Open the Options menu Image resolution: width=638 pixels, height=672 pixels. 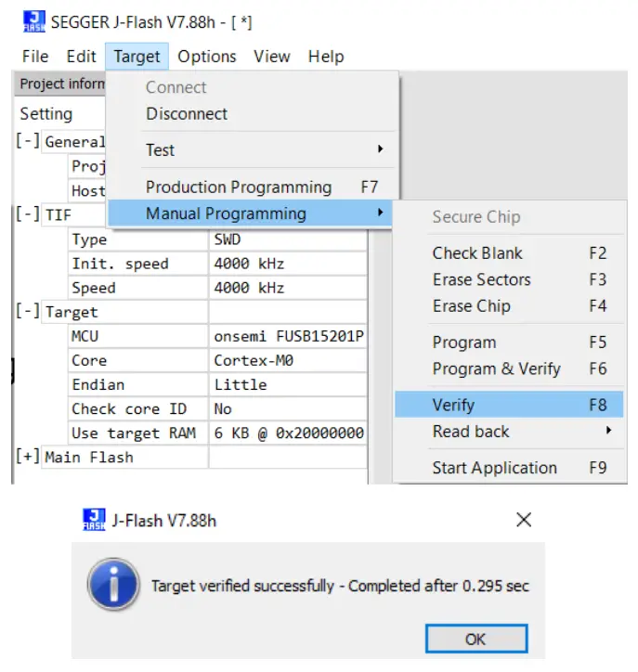click(x=206, y=57)
